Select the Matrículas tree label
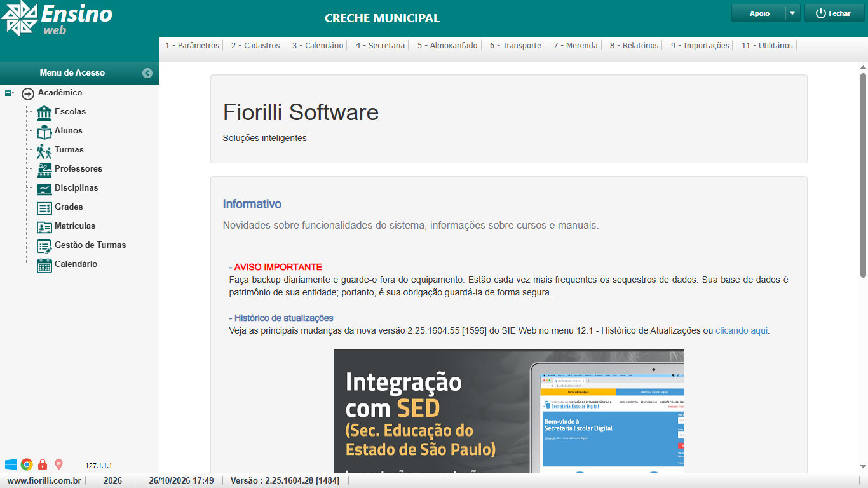The height and width of the screenshot is (488, 868). (x=75, y=226)
